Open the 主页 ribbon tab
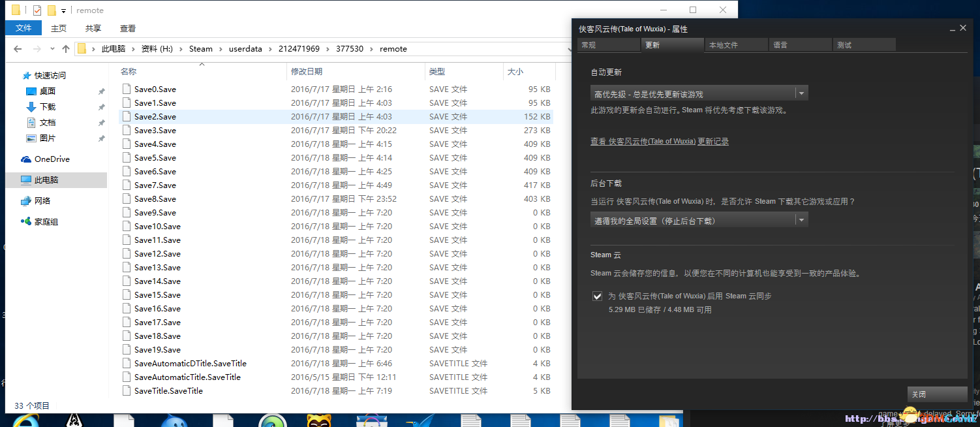The height and width of the screenshot is (427, 980). (59, 28)
